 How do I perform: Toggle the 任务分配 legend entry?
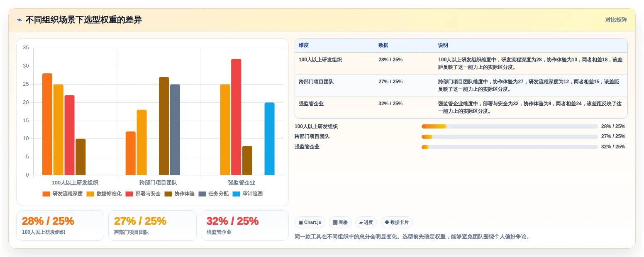click(214, 194)
